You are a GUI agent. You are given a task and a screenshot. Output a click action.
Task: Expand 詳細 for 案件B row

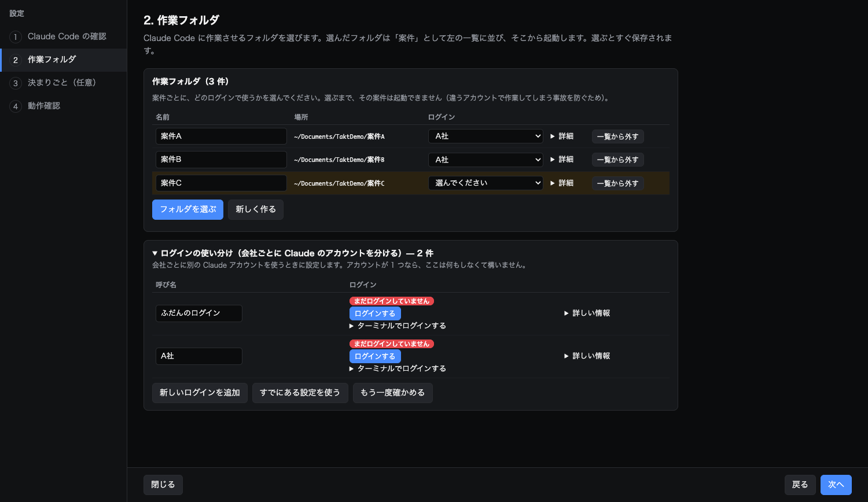[562, 159]
